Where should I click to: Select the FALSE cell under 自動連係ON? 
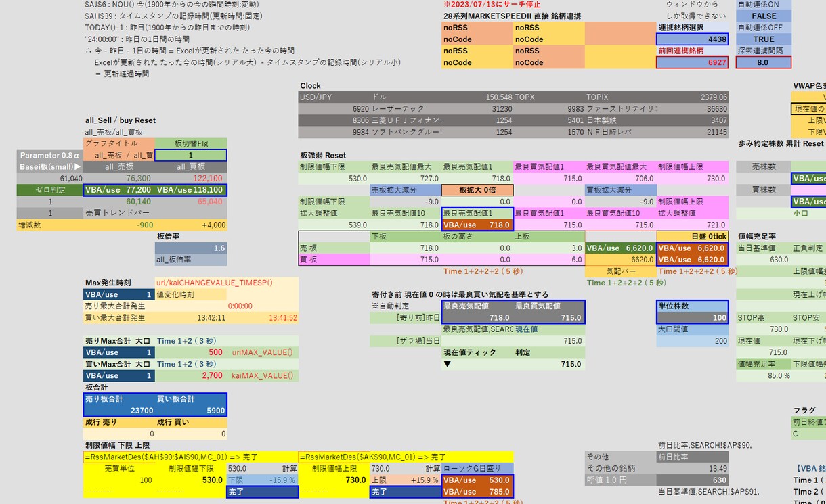click(764, 16)
